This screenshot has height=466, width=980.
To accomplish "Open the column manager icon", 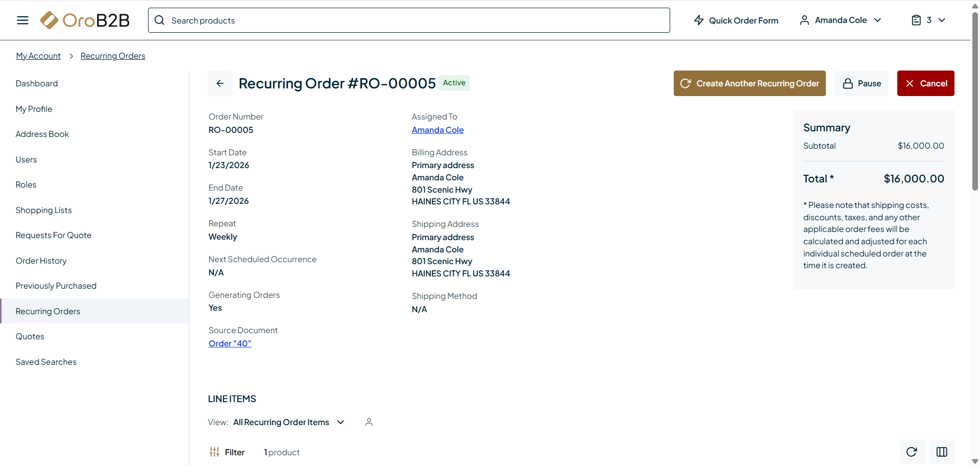I will [x=942, y=452].
